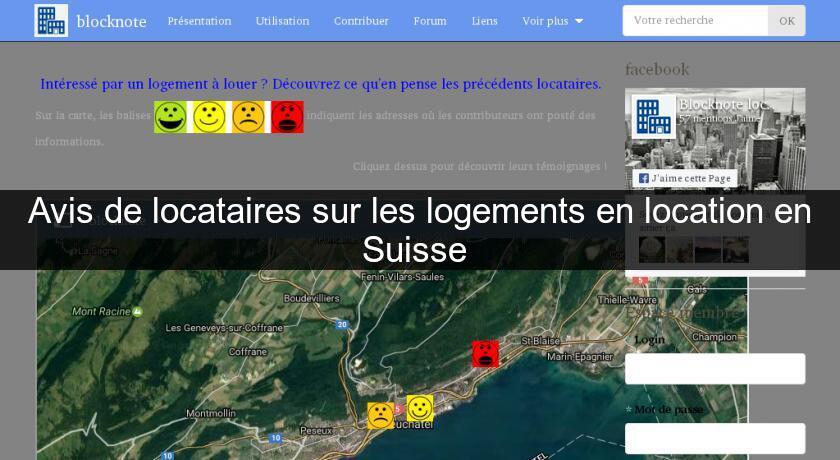Screen dimensions: 840x460
Task: Click into the Login input field
Action: [x=715, y=368]
